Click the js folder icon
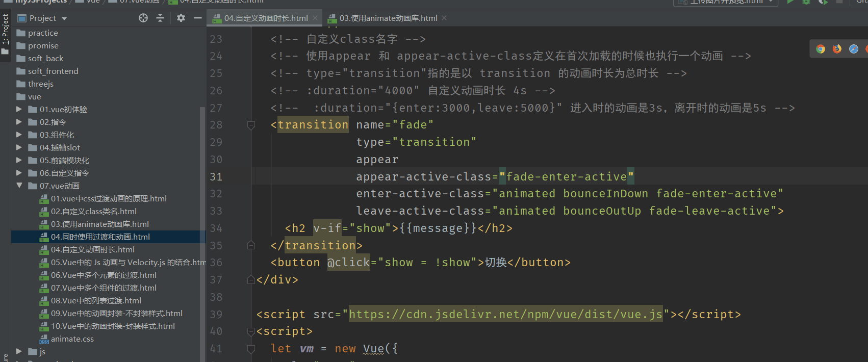Screen dimensions: 868x362 pyautogui.click(x=33, y=351)
